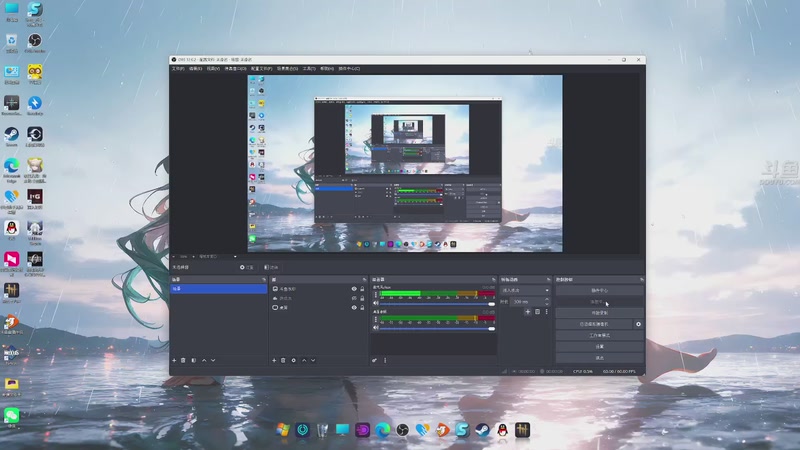The image size is (800, 450).
Task: Move source down in Sources toolbar
Action: point(313,360)
